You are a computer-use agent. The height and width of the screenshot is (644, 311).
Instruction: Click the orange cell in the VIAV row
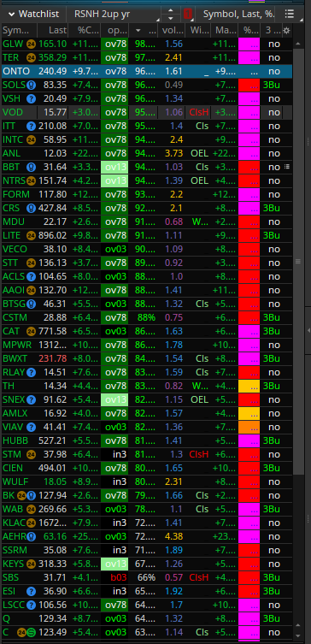249,427
